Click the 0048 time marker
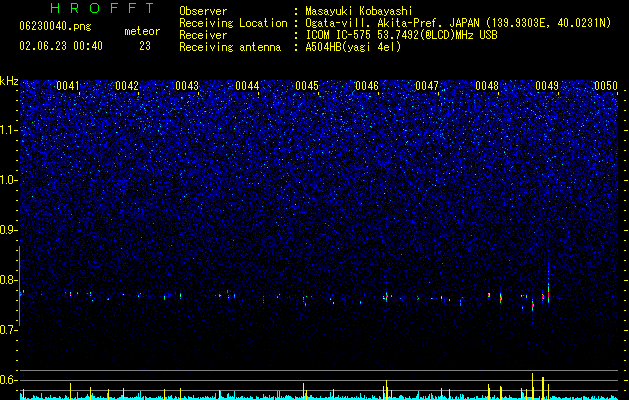 click(487, 86)
